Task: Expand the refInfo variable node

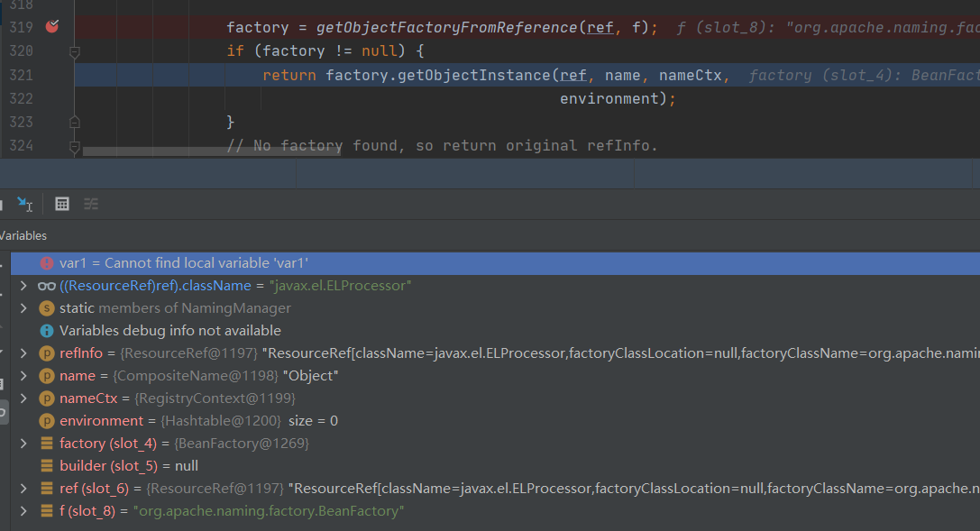Action: point(23,353)
